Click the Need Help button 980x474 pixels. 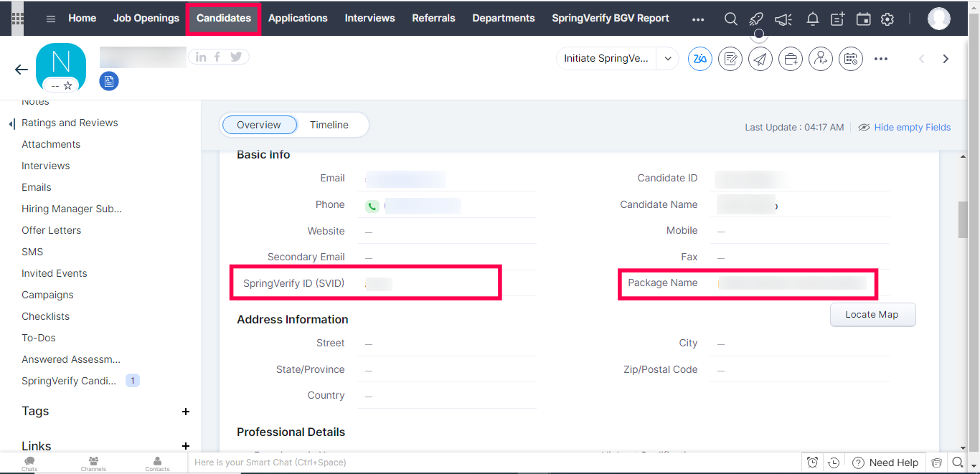[x=886, y=463]
